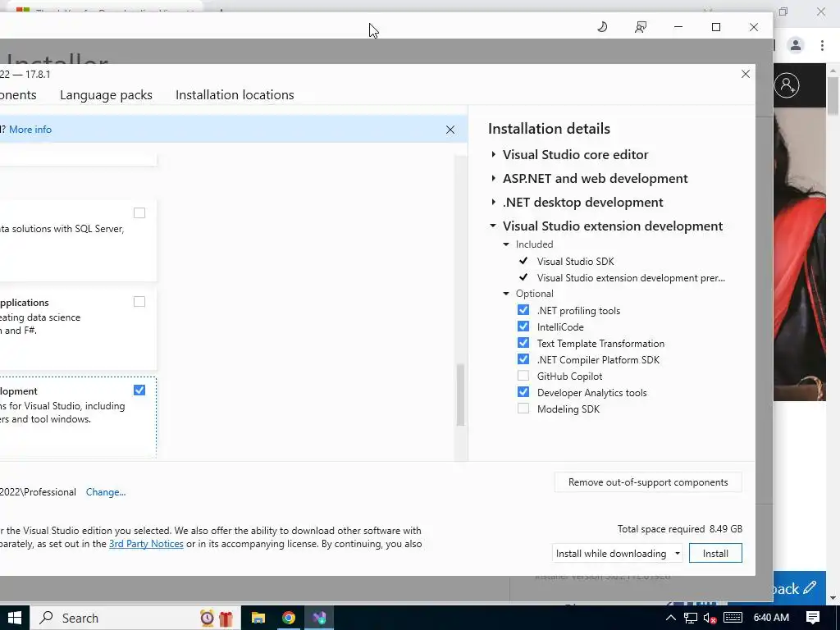Open network status tray icon
Viewport: 840px width, 630px height.
(x=691, y=618)
